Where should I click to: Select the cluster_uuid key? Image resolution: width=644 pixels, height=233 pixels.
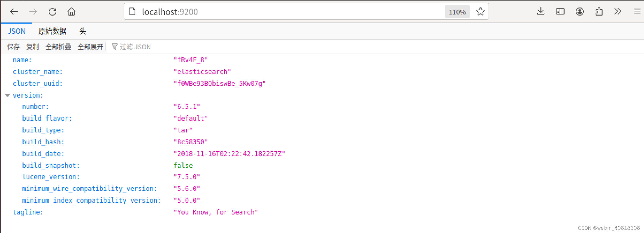click(x=38, y=84)
